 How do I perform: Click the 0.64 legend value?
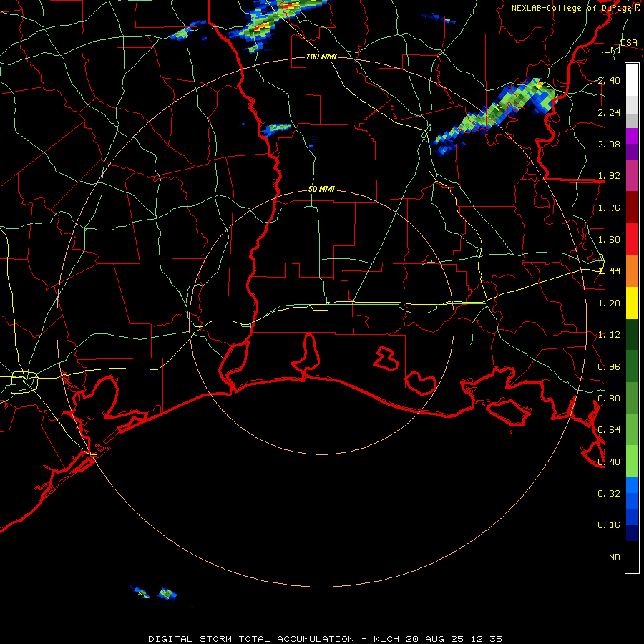coord(609,430)
